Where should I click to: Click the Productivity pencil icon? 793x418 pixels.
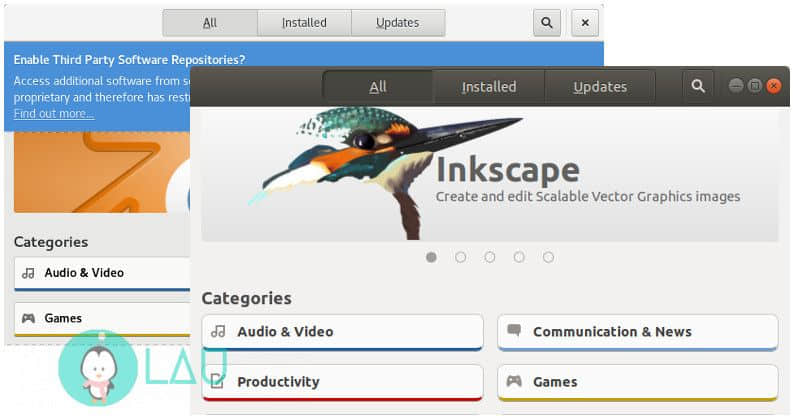click(x=217, y=381)
